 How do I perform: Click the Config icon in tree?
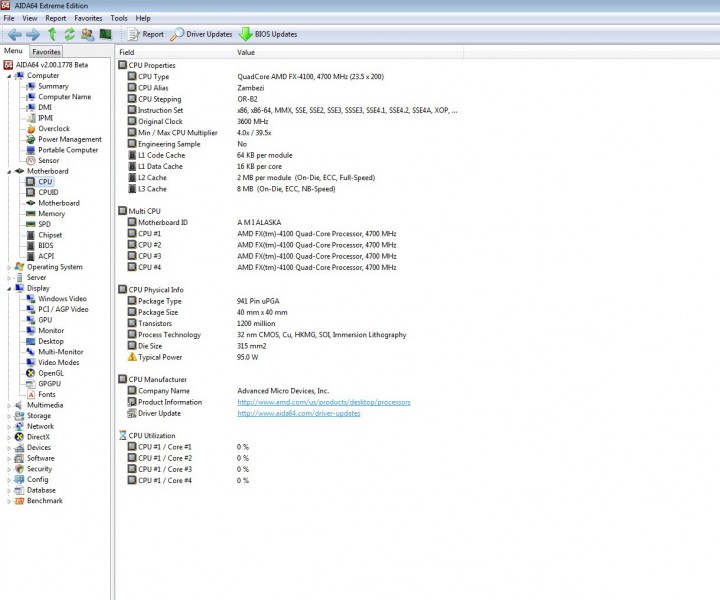point(19,480)
